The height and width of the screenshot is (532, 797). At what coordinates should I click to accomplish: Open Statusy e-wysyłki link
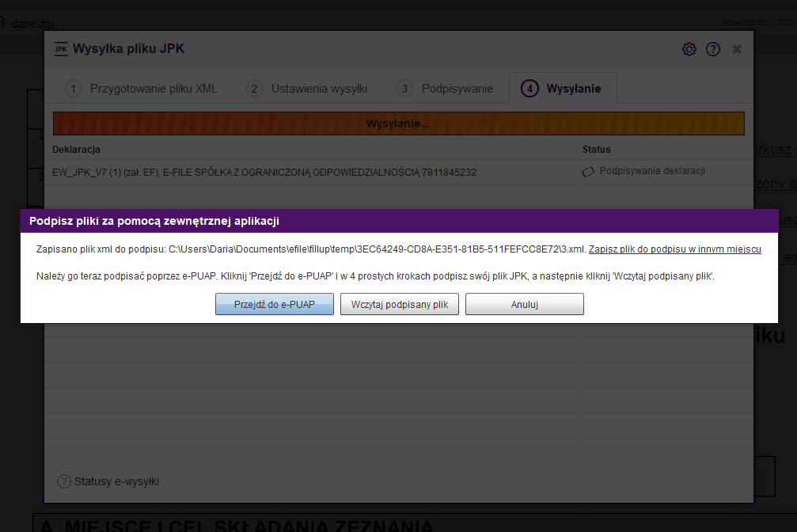pos(117,481)
